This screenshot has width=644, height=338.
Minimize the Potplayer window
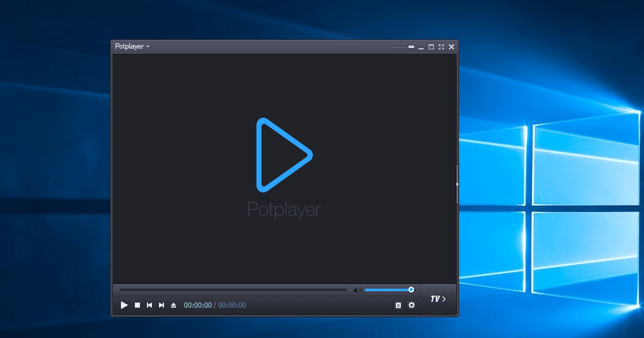coord(421,47)
